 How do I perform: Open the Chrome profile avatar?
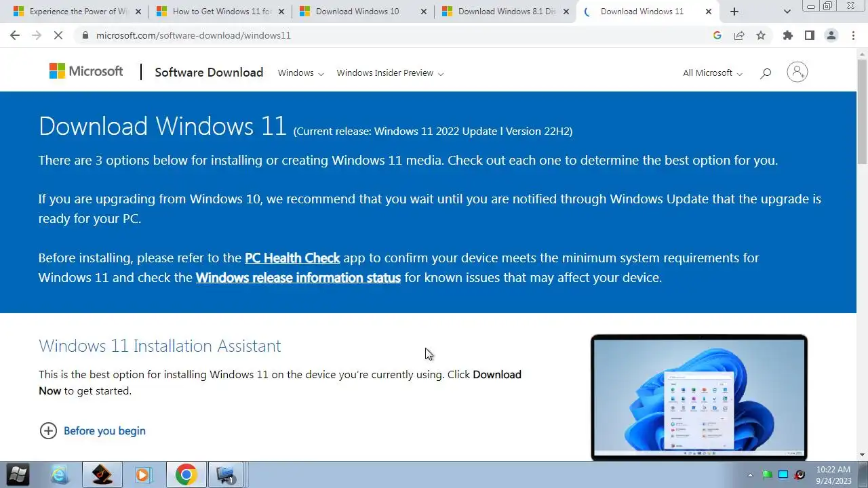click(831, 35)
